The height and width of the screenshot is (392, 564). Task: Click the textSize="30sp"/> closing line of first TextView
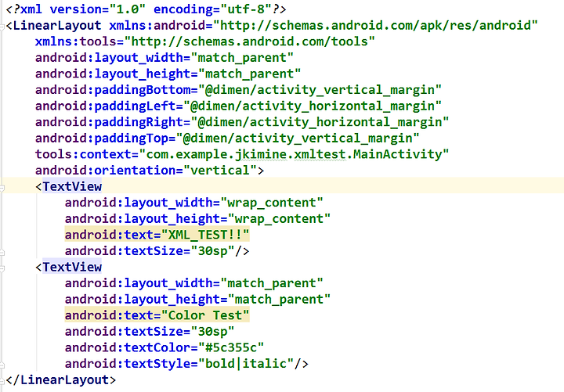(157, 251)
